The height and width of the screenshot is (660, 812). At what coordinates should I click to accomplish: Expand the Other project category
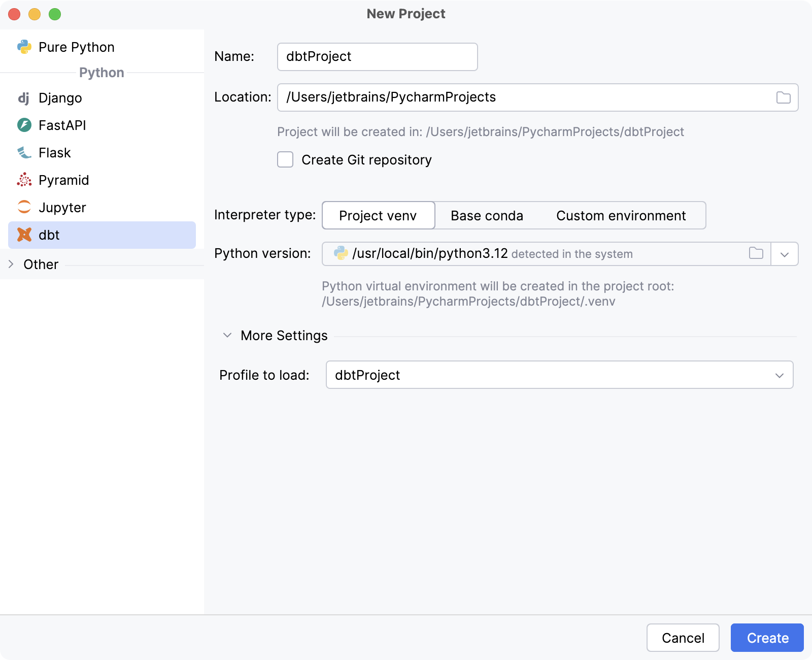coord(11,265)
